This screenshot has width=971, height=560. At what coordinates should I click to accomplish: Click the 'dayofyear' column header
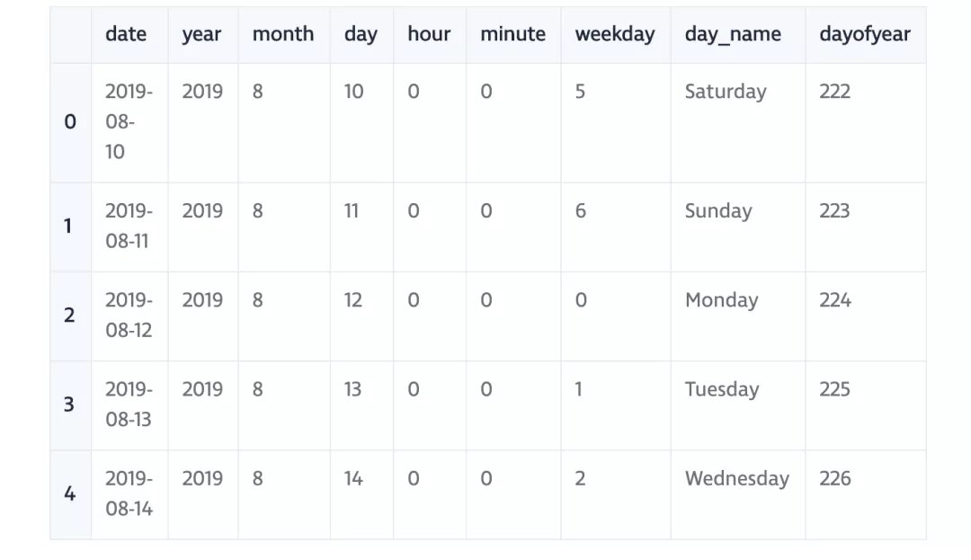pos(864,34)
